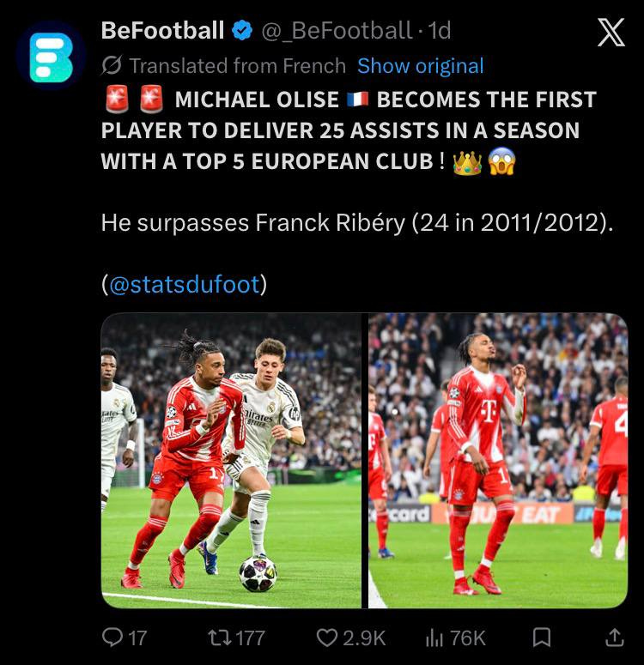This screenshot has width=644, height=665.
Task: Open the @statsdufoot mention
Action: click(x=185, y=284)
